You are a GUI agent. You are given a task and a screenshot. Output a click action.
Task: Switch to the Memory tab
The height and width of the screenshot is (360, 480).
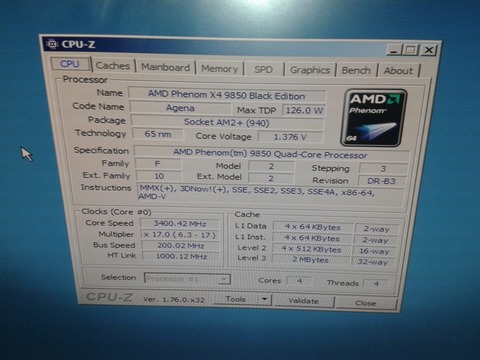click(220, 69)
